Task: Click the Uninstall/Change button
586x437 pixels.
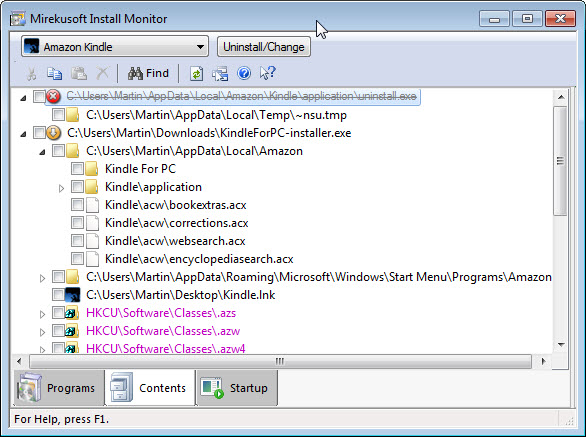Action: point(263,47)
